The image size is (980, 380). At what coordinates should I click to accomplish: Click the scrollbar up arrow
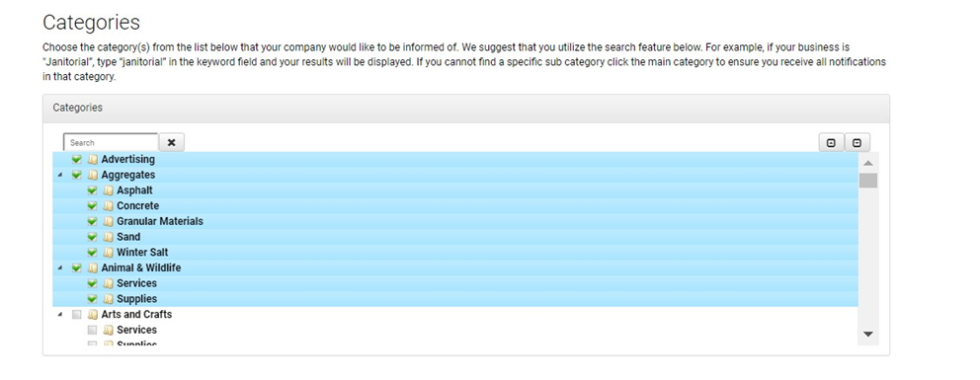(867, 163)
